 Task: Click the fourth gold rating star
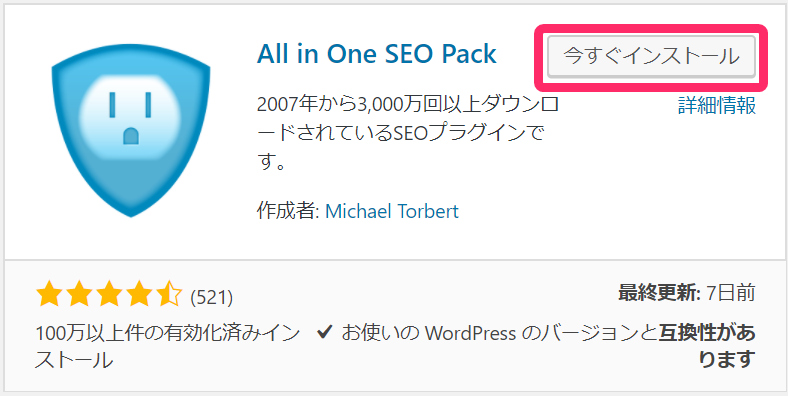click(x=138, y=294)
